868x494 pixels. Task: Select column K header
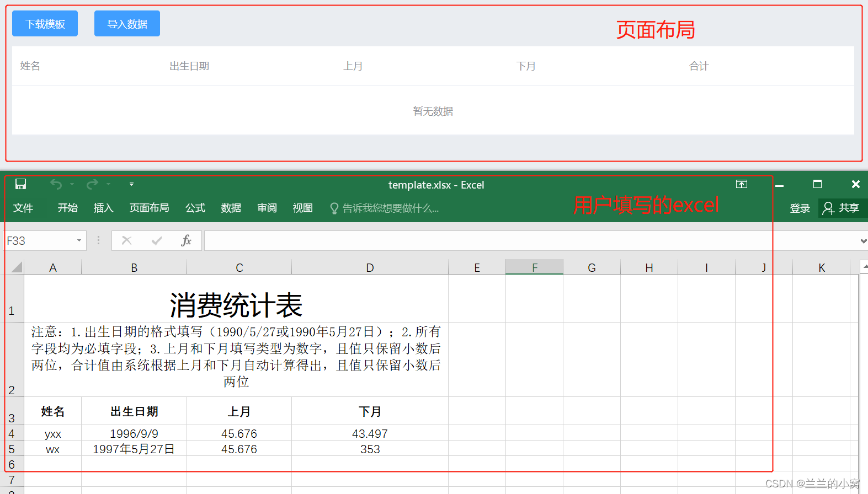point(822,267)
